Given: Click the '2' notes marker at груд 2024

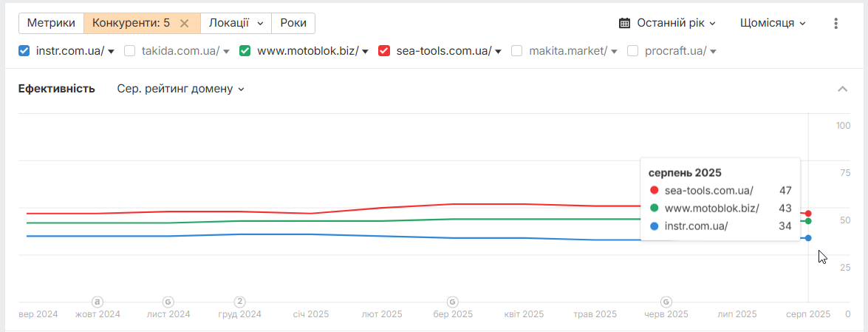Looking at the screenshot, I should click(239, 302).
